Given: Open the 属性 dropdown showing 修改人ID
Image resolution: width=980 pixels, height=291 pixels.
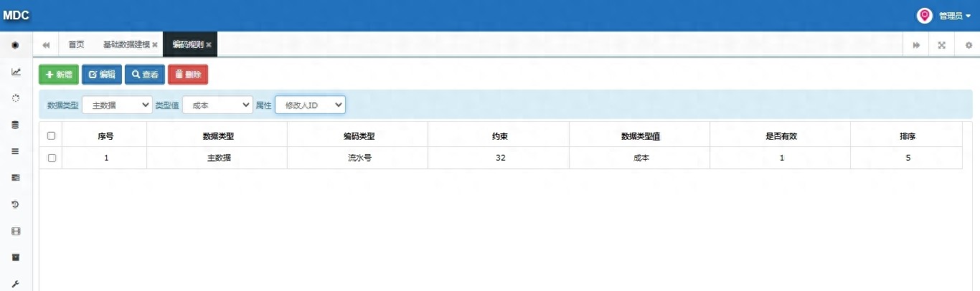Looking at the screenshot, I should pyautogui.click(x=311, y=105).
